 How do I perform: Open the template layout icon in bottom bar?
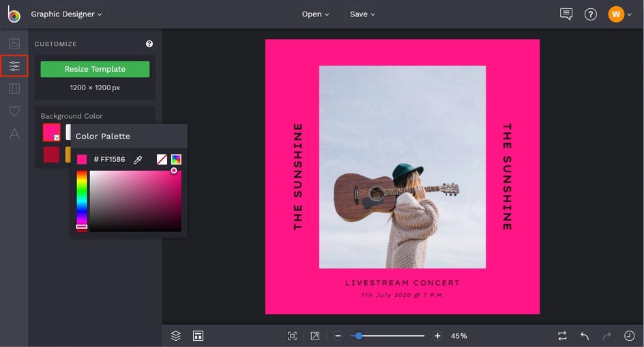coord(198,336)
